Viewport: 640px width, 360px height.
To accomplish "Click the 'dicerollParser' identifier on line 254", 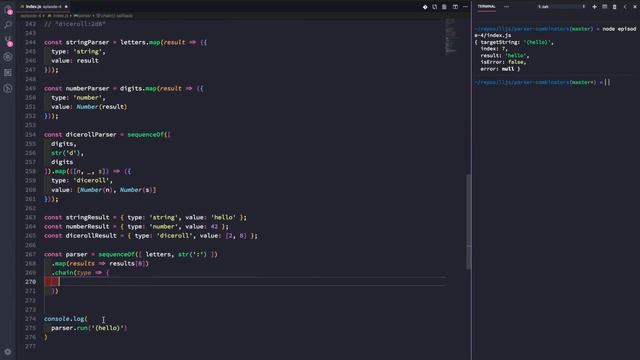I will (x=91, y=134).
